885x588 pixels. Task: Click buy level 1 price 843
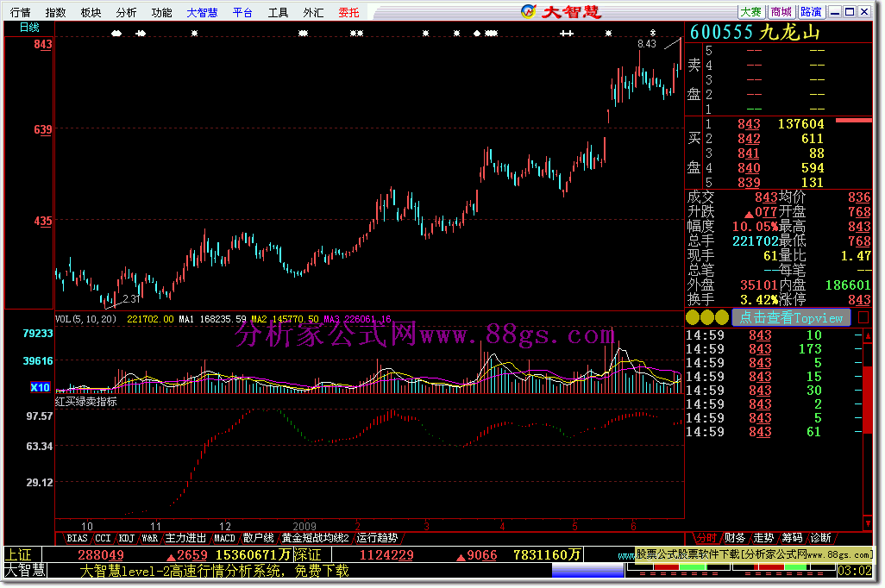click(749, 124)
